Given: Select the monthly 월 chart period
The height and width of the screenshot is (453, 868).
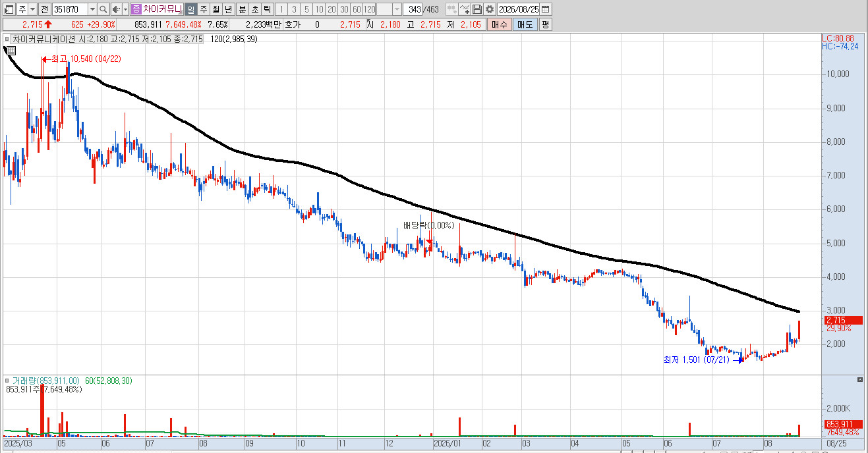Looking at the screenshot, I should (216, 9).
